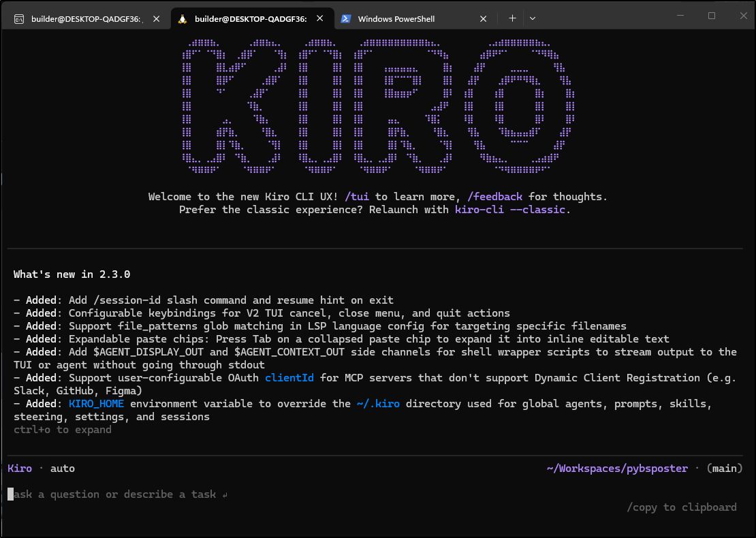Screen dimensions: 756x538
Task: Click the 'ctrl+o to expand' hint
Action: pos(63,430)
